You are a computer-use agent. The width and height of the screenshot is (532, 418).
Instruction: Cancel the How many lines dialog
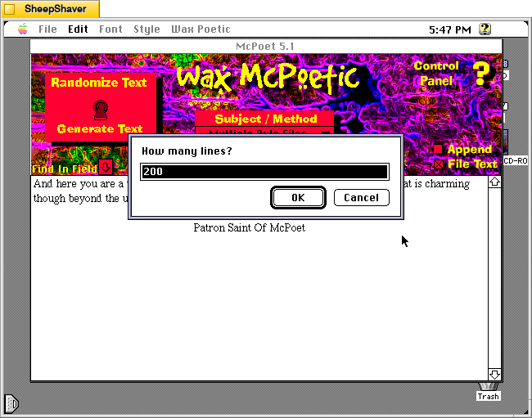point(361,198)
